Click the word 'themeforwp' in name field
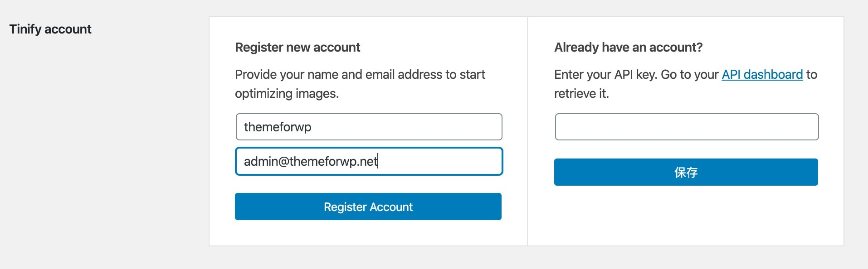Image resolution: width=868 pixels, height=269 pixels. (278, 127)
